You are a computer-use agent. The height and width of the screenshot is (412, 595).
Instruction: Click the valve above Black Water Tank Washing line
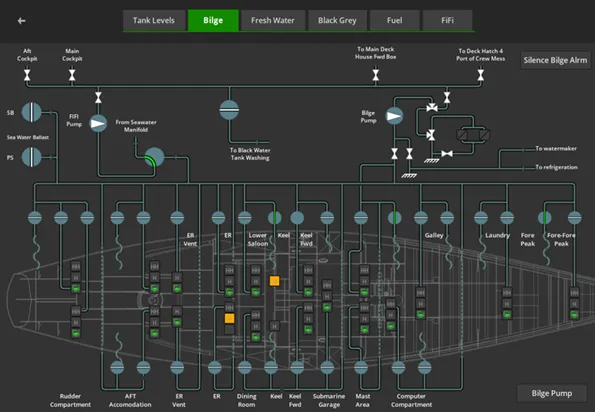pos(229,110)
